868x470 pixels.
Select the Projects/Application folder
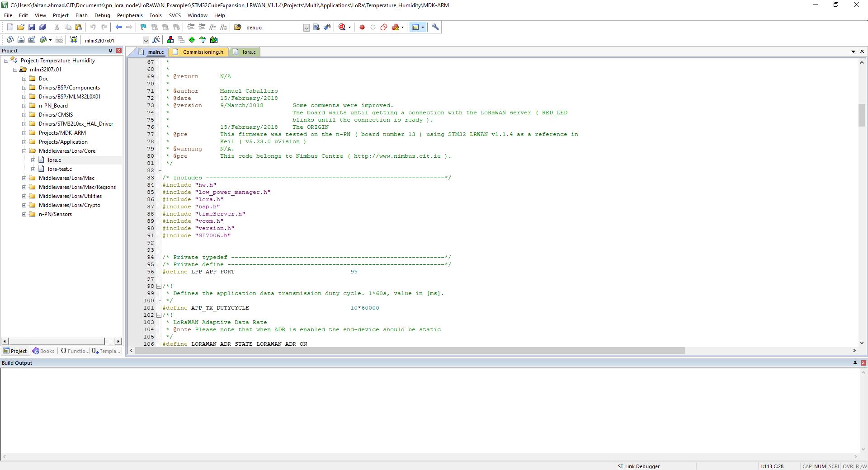tap(63, 142)
